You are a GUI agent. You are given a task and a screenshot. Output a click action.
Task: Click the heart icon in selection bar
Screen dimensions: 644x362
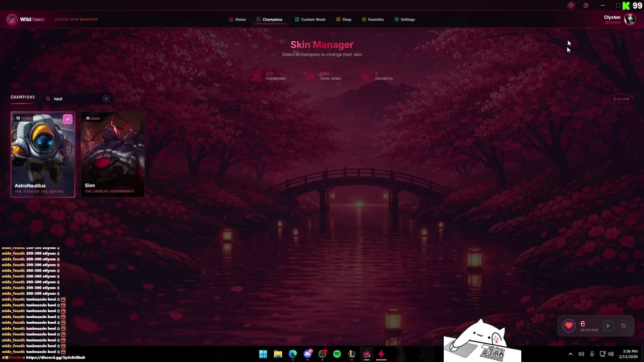[x=569, y=326]
